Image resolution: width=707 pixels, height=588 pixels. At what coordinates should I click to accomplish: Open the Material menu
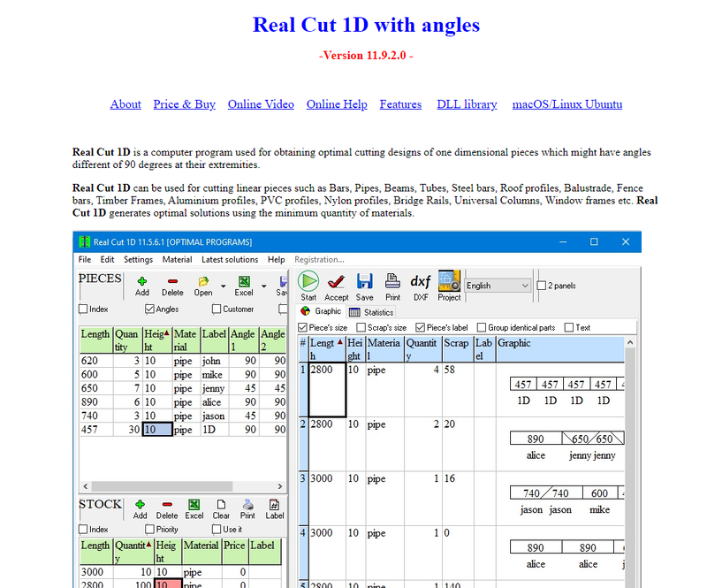[x=177, y=259]
